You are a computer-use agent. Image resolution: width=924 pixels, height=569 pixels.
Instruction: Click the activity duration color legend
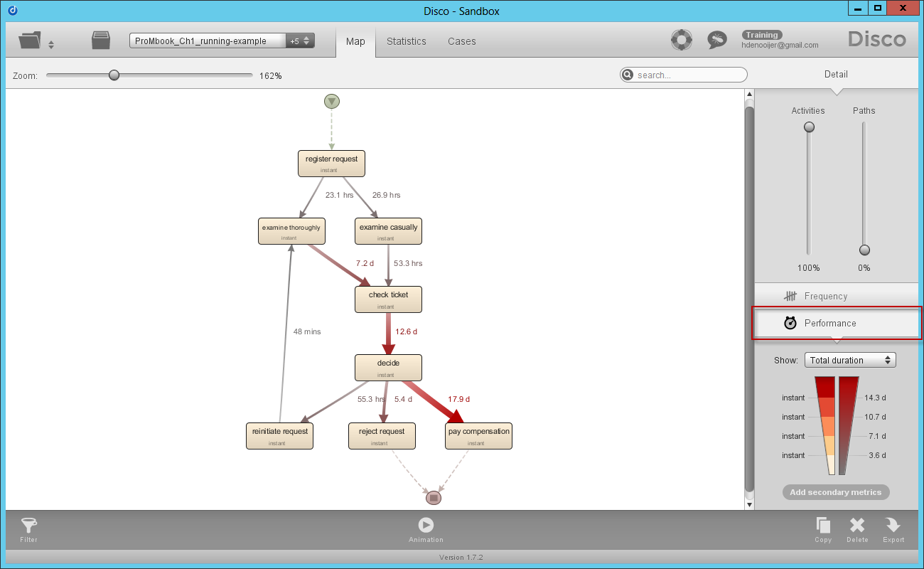tap(825, 425)
